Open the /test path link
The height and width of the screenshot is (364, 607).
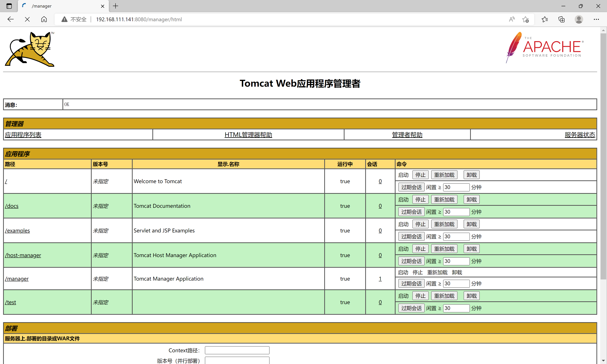pyautogui.click(x=10, y=302)
